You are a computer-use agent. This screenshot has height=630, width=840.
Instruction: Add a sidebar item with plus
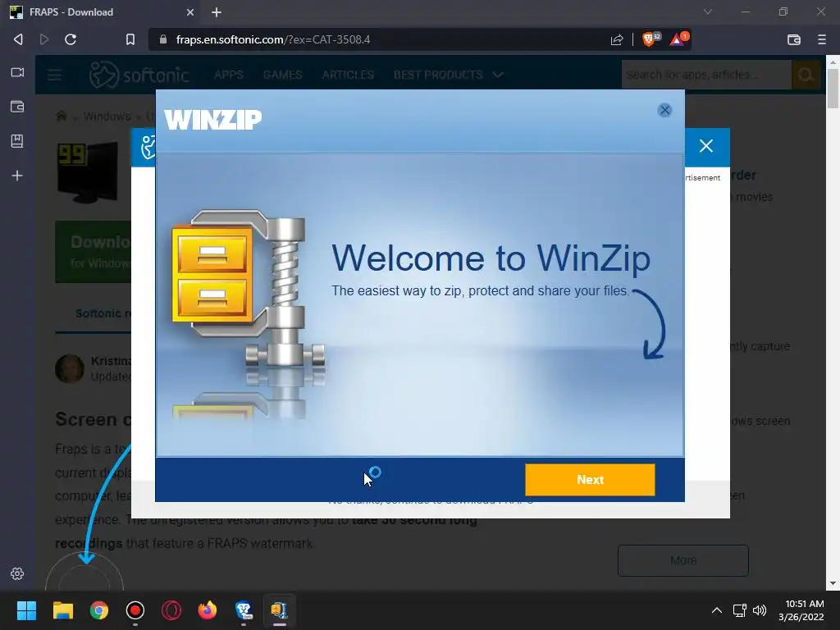[x=17, y=176]
